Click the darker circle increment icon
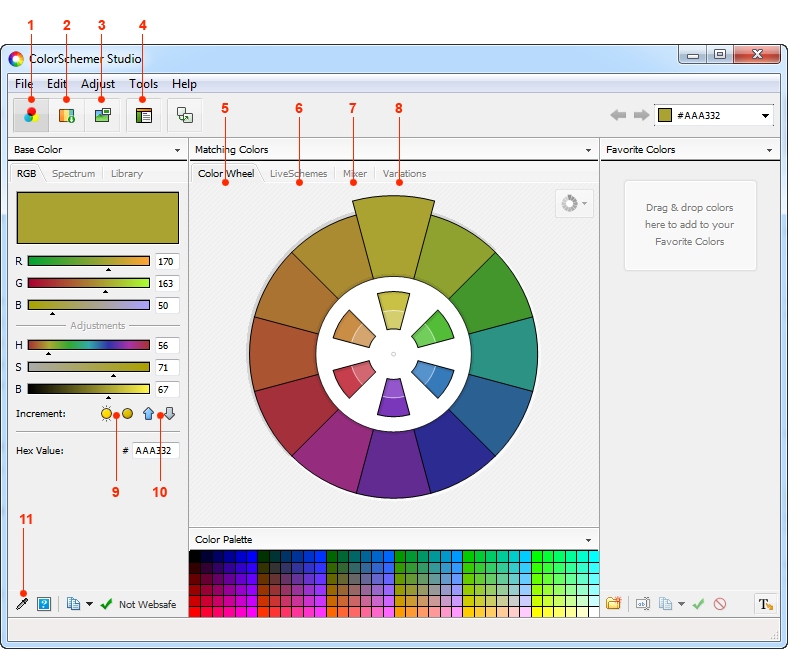 pos(127,413)
